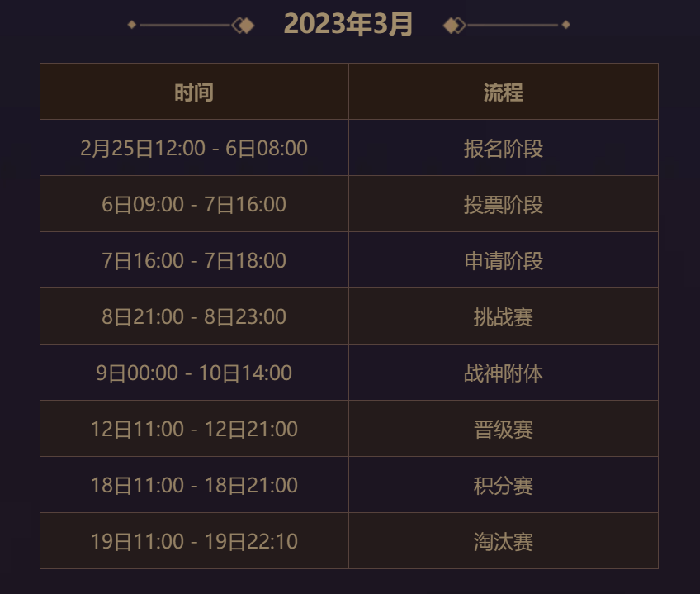The width and height of the screenshot is (700, 594).
Task: Click the 晋级赛 cell
Action: pyautogui.click(x=504, y=429)
